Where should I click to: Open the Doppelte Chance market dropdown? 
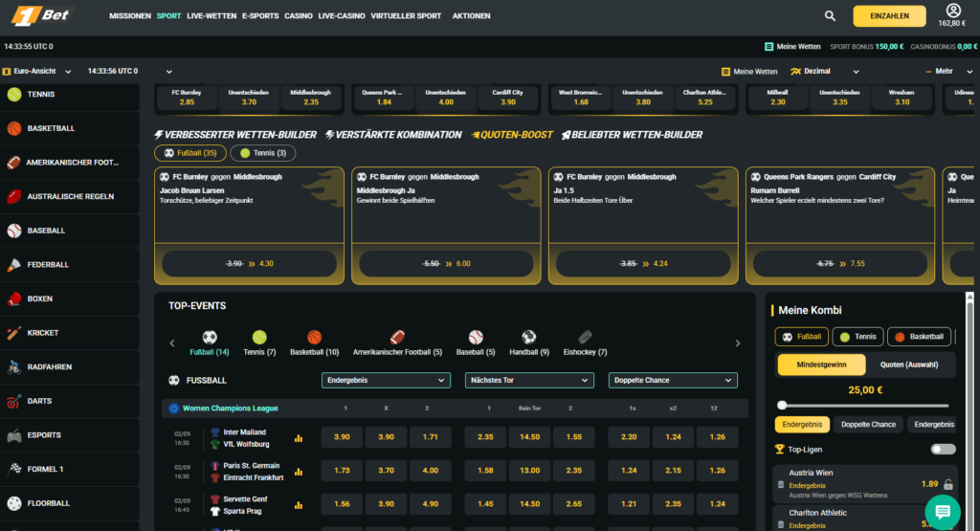[673, 381]
